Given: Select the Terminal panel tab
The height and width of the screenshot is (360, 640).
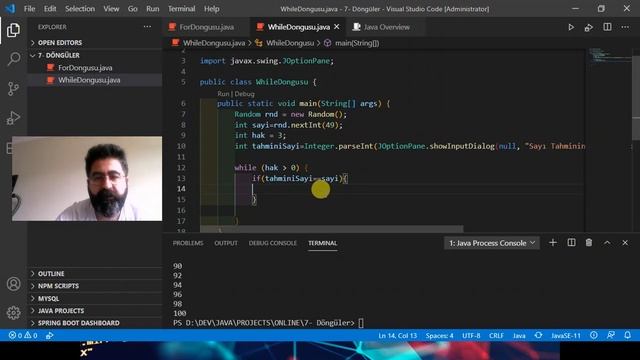Looking at the screenshot, I should click(322, 243).
